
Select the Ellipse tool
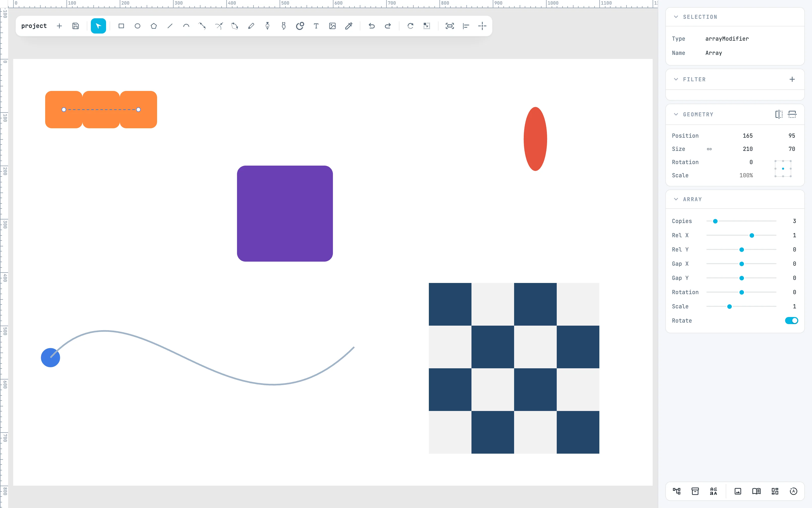coord(137,26)
